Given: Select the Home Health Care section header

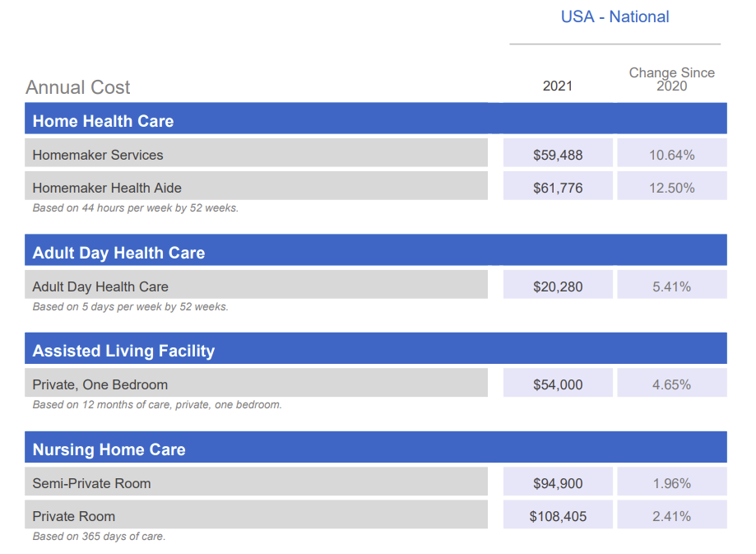Looking at the screenshot, I should click(x=376, y=119).
